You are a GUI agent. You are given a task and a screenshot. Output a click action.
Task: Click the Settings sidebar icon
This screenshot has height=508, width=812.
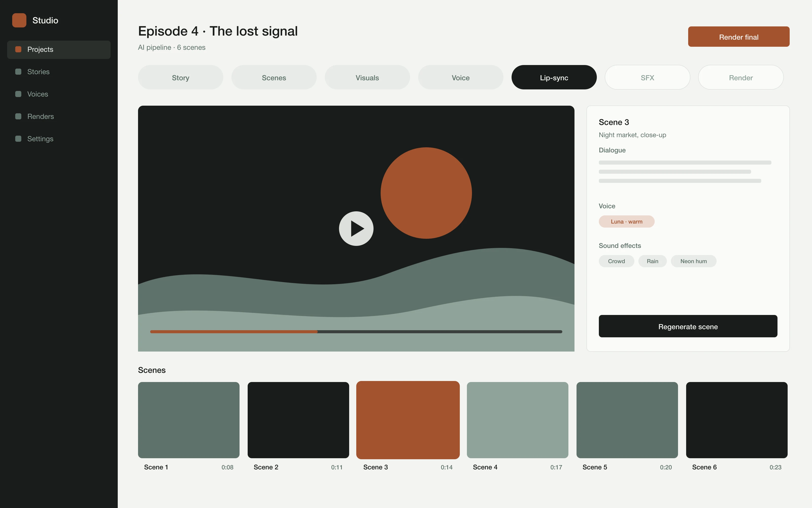click(x=19, y=139)
